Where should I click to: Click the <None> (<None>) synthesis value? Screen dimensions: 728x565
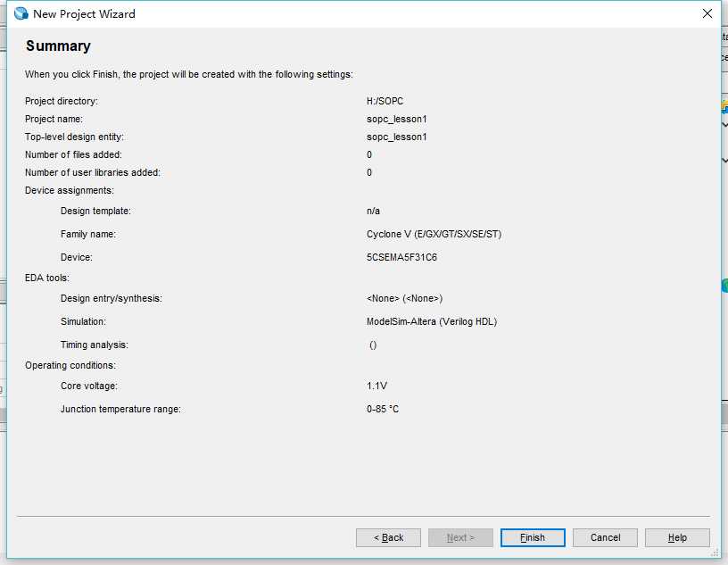(404, 298)
